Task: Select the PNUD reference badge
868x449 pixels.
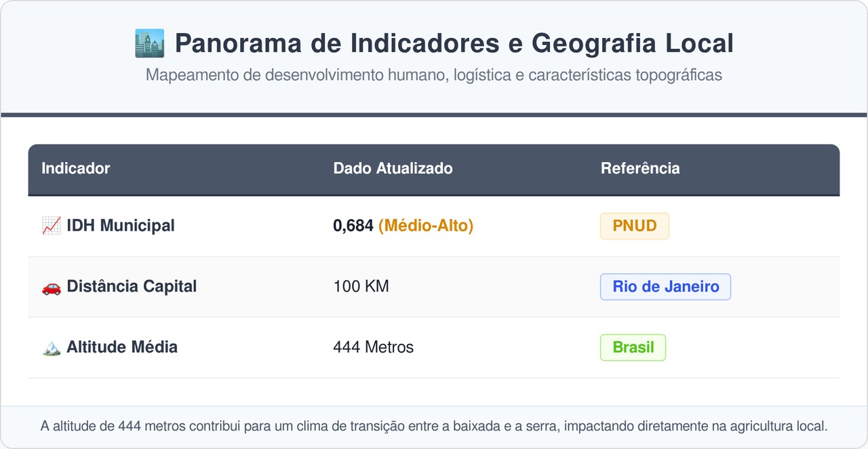Action: click(x=634, y=226)
